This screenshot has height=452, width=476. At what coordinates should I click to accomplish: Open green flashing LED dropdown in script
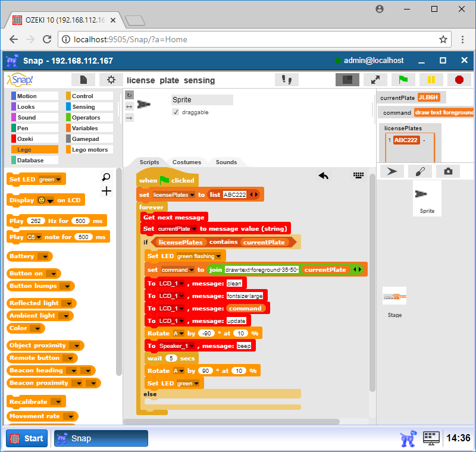218,257
